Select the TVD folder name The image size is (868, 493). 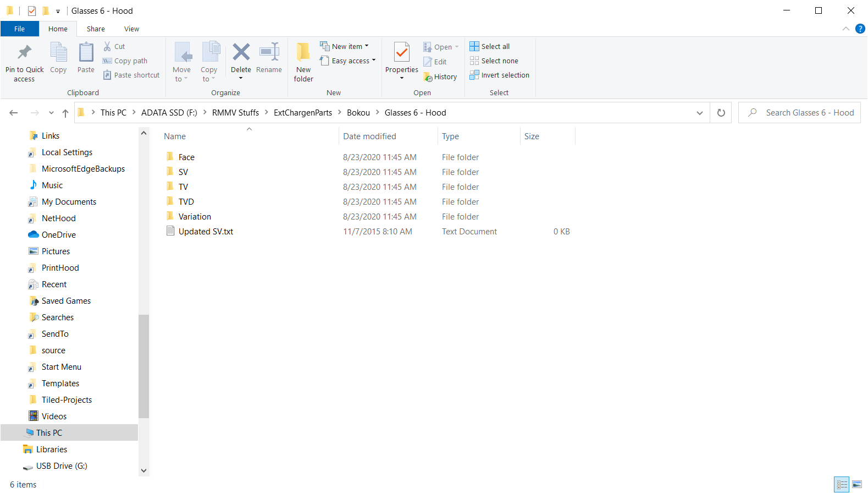pyautogui.click(x=186, y=202)
